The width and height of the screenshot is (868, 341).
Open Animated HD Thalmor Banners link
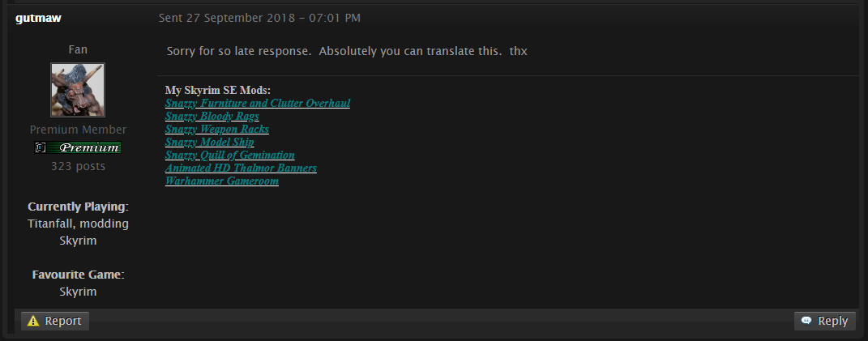click(x=241, y=168)
